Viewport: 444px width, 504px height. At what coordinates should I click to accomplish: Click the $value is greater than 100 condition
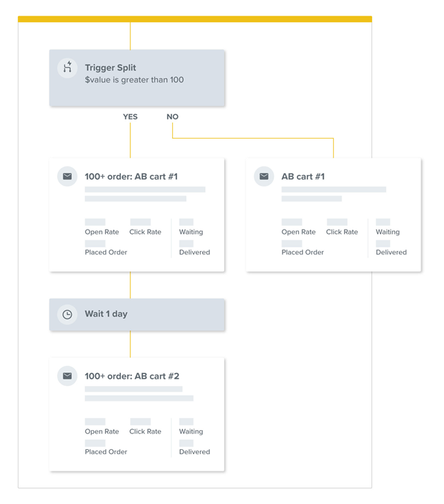pos(134,80)
